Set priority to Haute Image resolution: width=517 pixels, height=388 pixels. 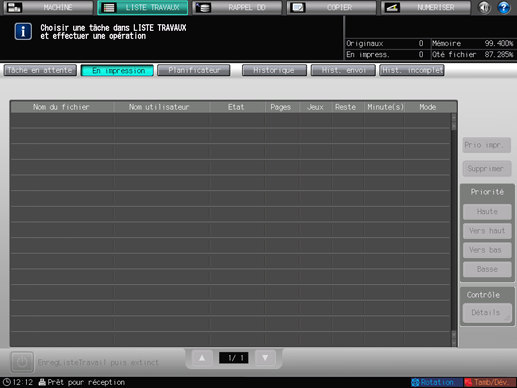point(487,212)
